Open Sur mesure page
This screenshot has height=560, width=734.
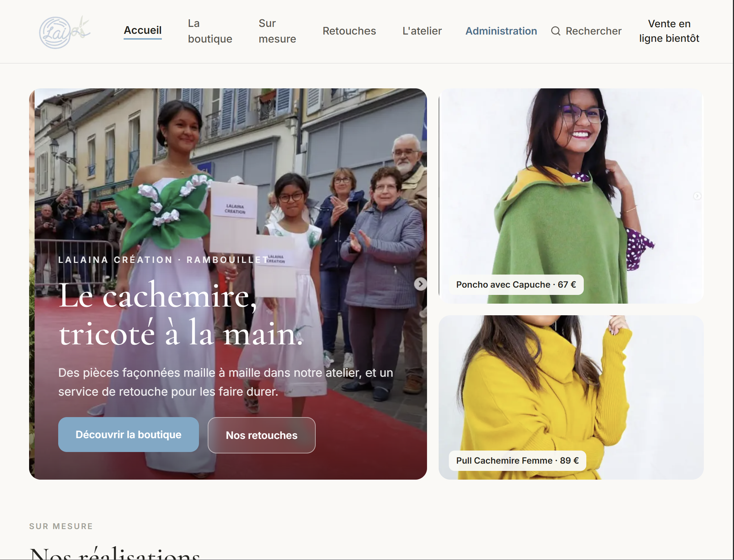pos(277,31)
